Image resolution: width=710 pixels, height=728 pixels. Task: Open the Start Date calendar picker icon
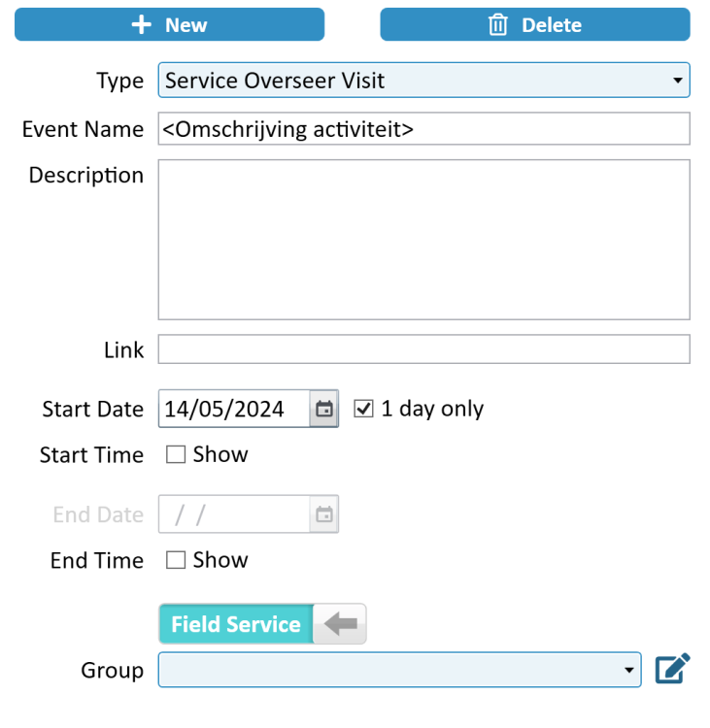point(324,410)
